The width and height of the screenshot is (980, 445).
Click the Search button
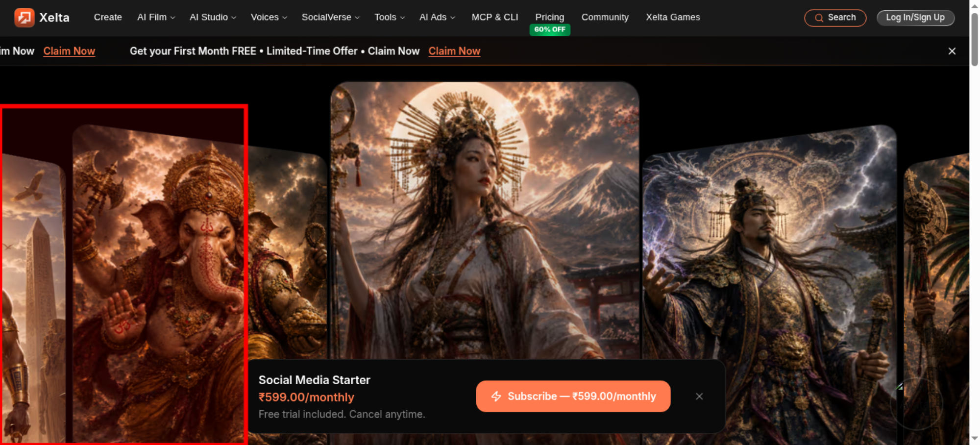tap(835, 18)
